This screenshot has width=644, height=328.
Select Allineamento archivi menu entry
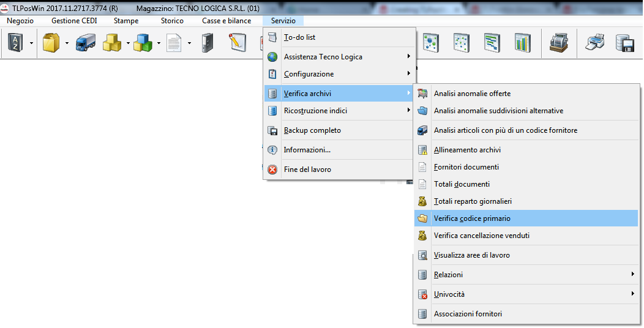click(467, 150)
